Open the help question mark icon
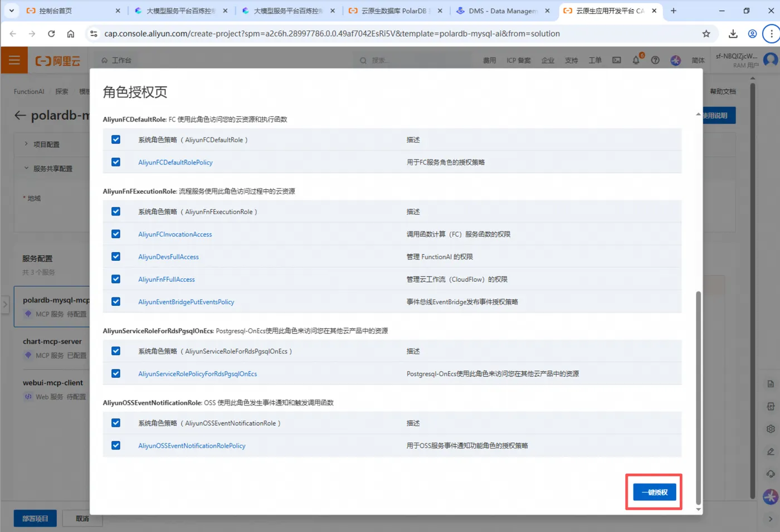Image resolution: width=780 pixels, height=532 pixels. click(655, 60)
